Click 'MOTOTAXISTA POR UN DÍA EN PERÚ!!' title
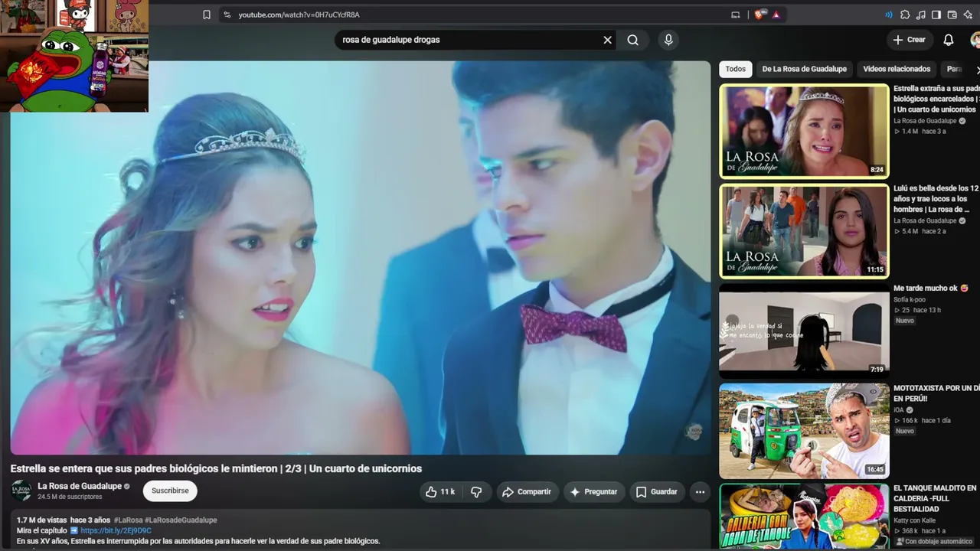 tap(936, 393)
